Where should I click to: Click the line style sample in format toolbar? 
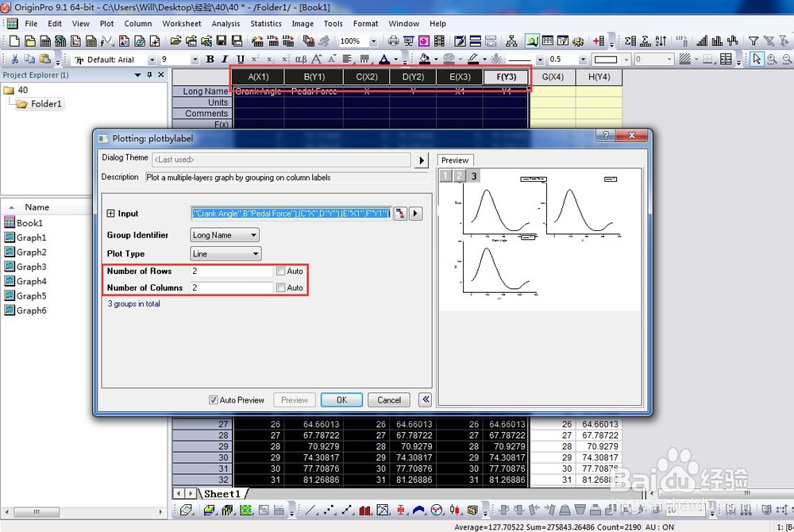pyautogui.click(x=520, y=60)
